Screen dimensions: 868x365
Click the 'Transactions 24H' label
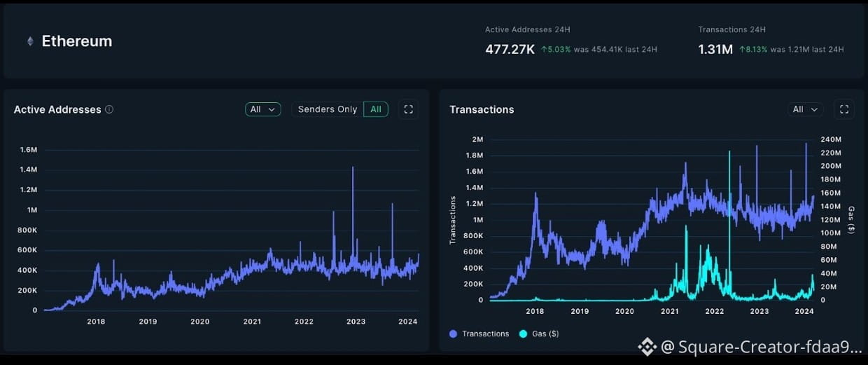click(731, 30)
